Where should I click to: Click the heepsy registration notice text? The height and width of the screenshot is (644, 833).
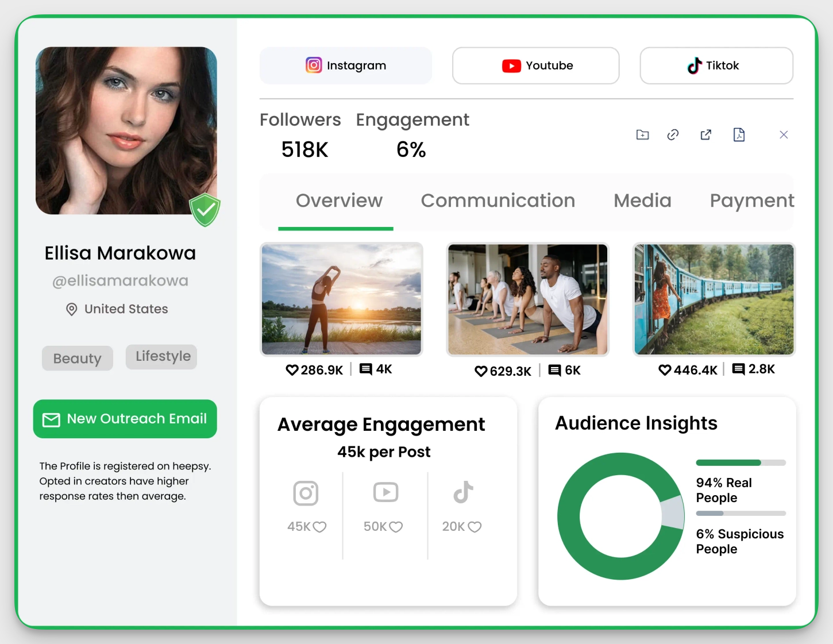tap(125, 481)
